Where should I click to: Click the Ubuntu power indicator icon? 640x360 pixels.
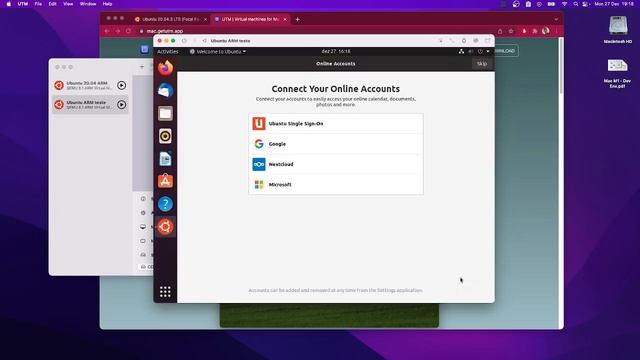coord(480,51)
